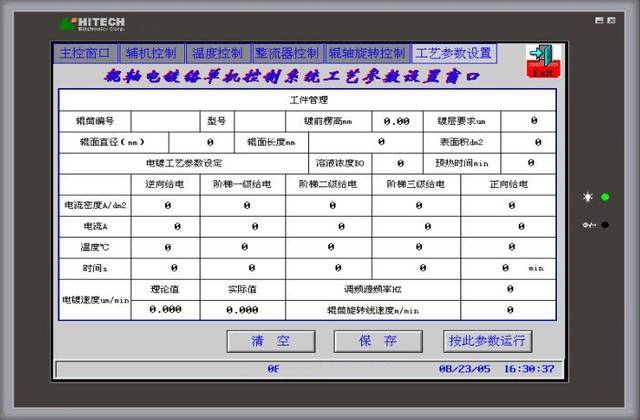This screenshot has height=420, width=640.
Task: Select the 镀前楞高mm value field
Action: pyautogui.click(x=397, y=121)
